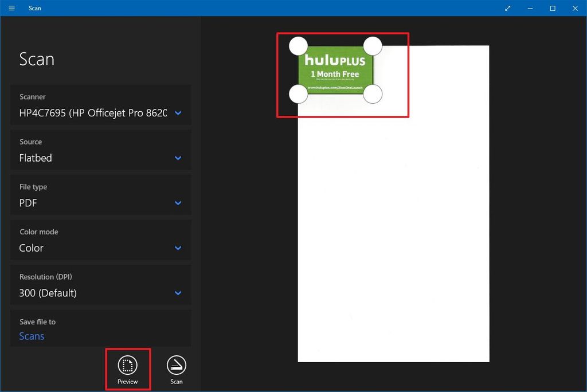The width and height of the screenshot is (587, 392).
Task: Open the Scans save folder link
Action: pyautogui.click(x=32, y=336)
